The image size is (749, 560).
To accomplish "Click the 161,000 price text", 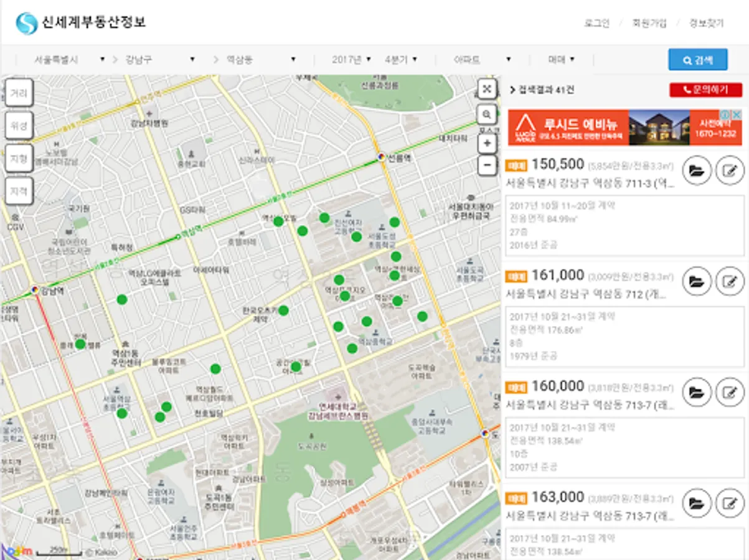I will point(558,275).
